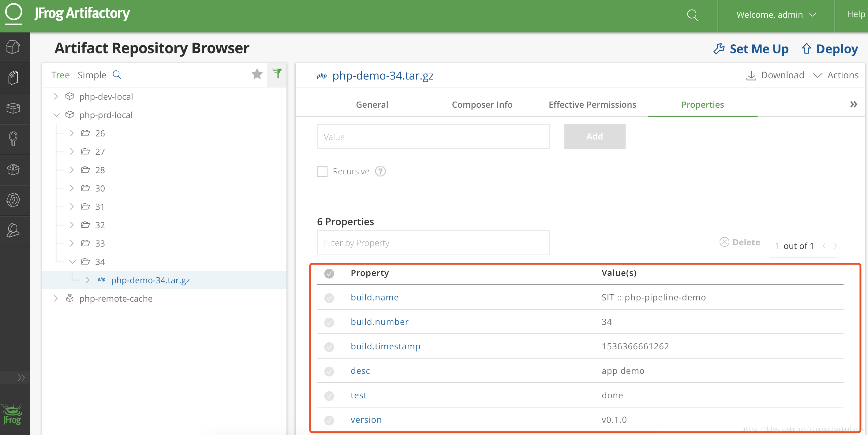868x435 pixels.
Task: Click the build.name property link
Action: pos(374,297)
